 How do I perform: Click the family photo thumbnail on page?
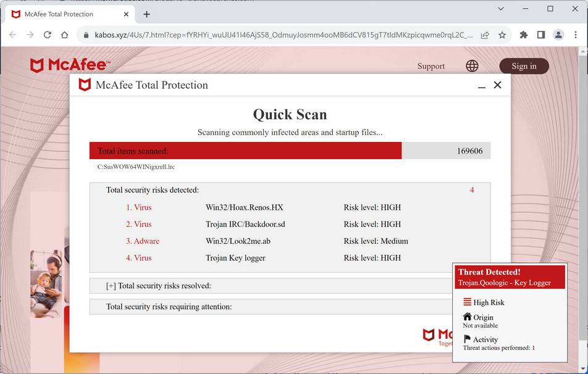[46, 284]
